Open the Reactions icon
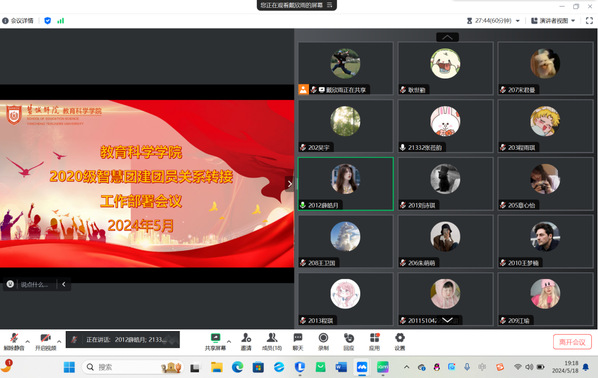598x378 pixels. (x=349, y=341)
